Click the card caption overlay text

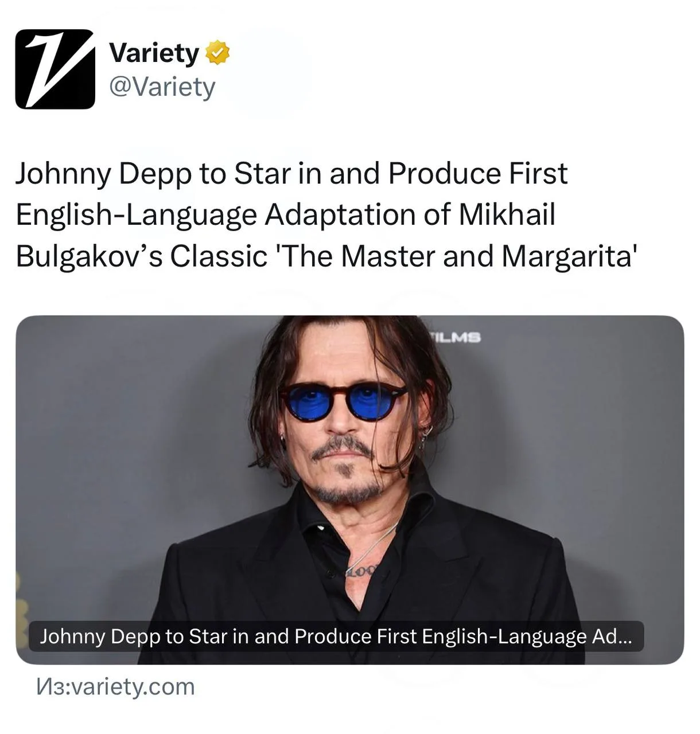pos(336,637)
